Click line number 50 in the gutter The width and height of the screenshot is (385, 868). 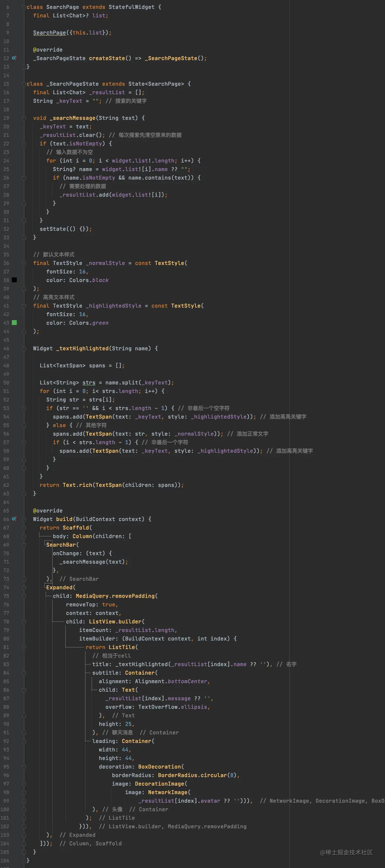[6, 382]
